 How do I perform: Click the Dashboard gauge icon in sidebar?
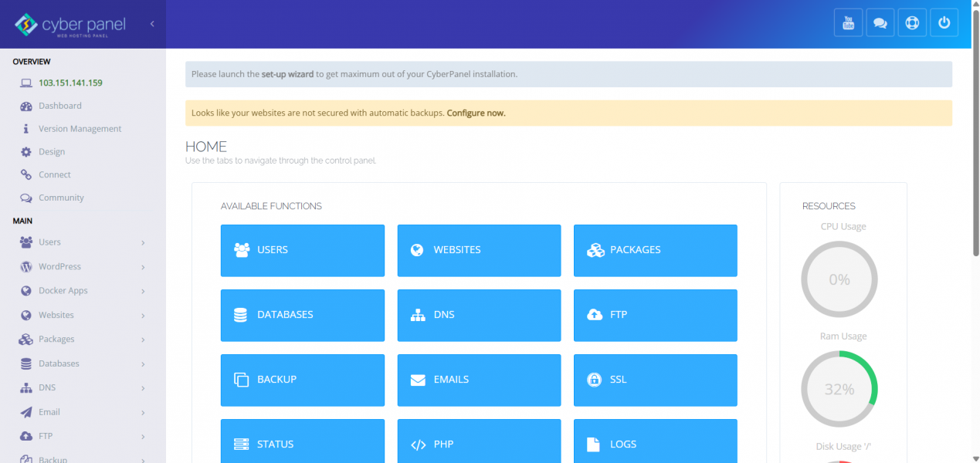(x=26, y=106)
